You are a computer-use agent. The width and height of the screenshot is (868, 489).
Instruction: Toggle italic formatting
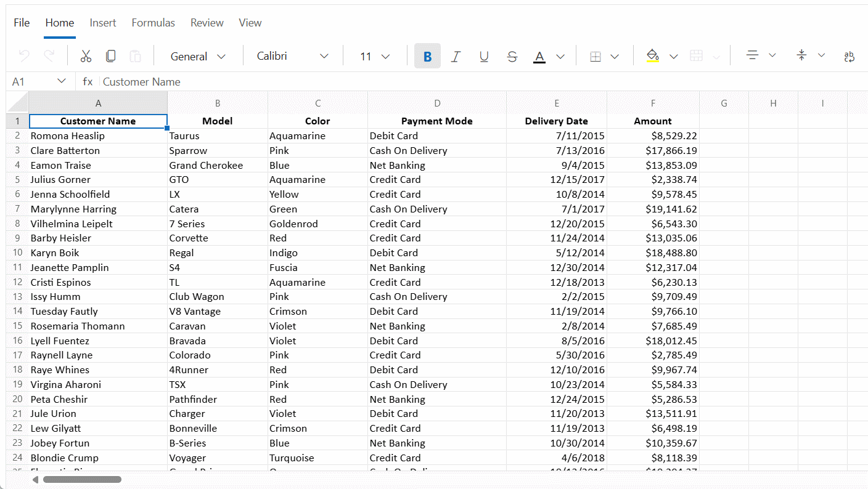pos(456,56)
